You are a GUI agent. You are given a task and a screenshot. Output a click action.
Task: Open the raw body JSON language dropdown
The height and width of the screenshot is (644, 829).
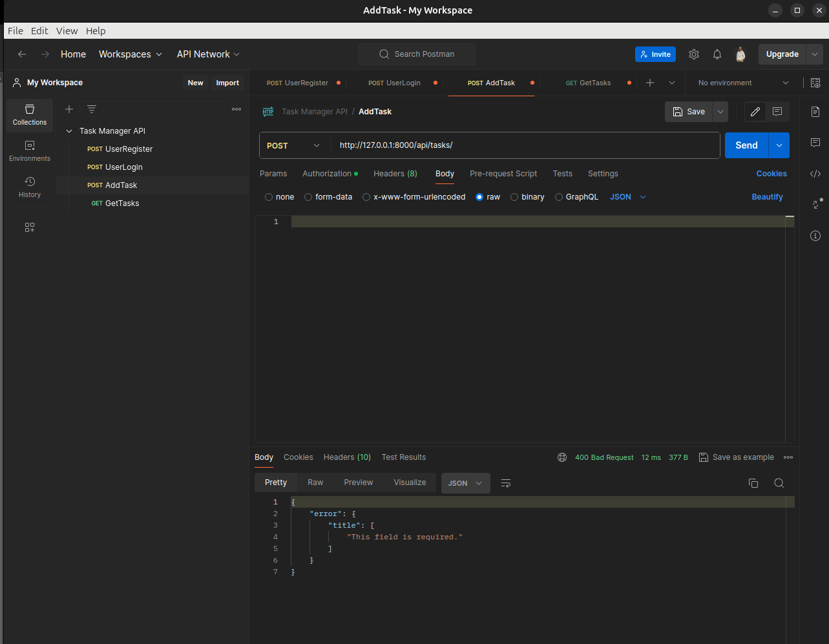pos(628,197)
